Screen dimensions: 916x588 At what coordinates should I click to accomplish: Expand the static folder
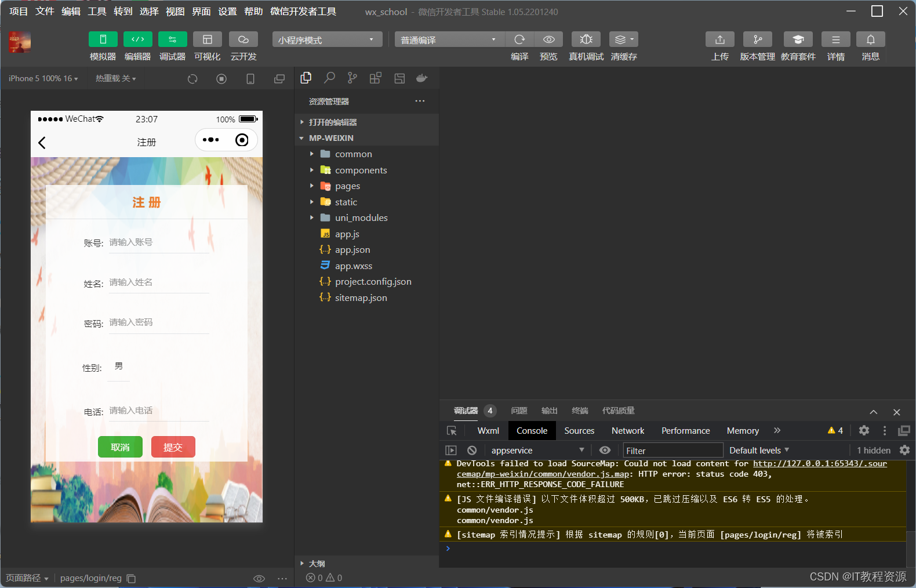tap(366, 202)
